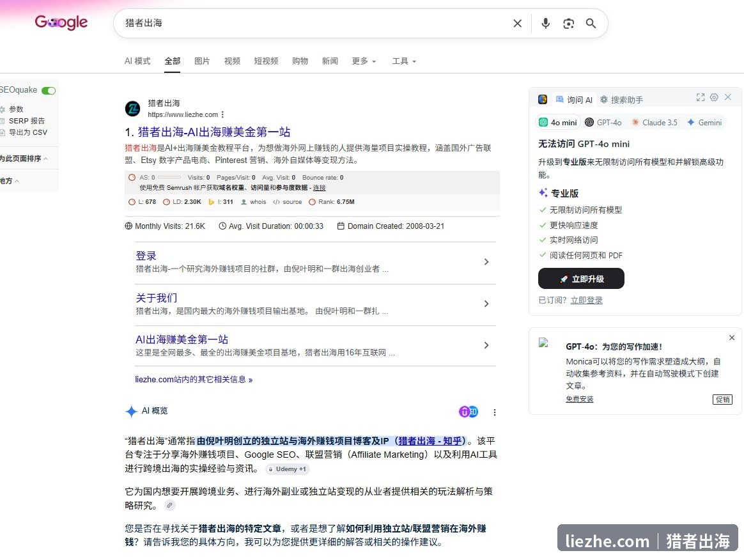
Task: Collapse the 地方 section in sidebar
Action: pyautogui.click(x=10, y=181)
